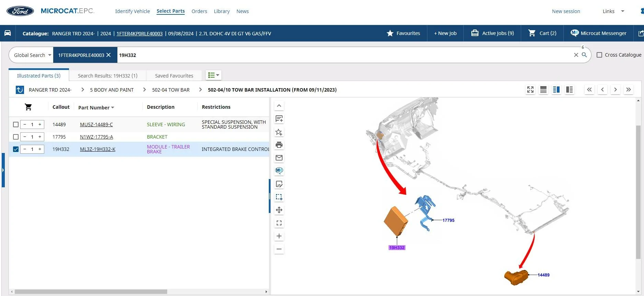The width and height of the screenshot is (644, 296).
Task: Untick the checkbox for part 19H332
Action: coord(16,149)
